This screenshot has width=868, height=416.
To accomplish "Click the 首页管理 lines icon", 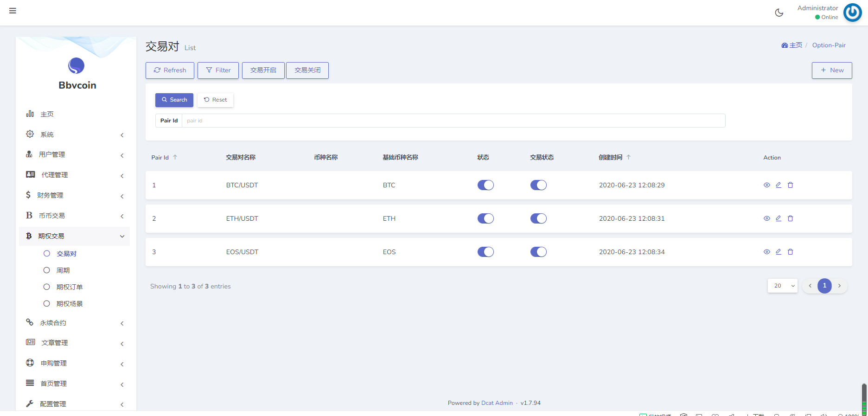I will 30,383.
